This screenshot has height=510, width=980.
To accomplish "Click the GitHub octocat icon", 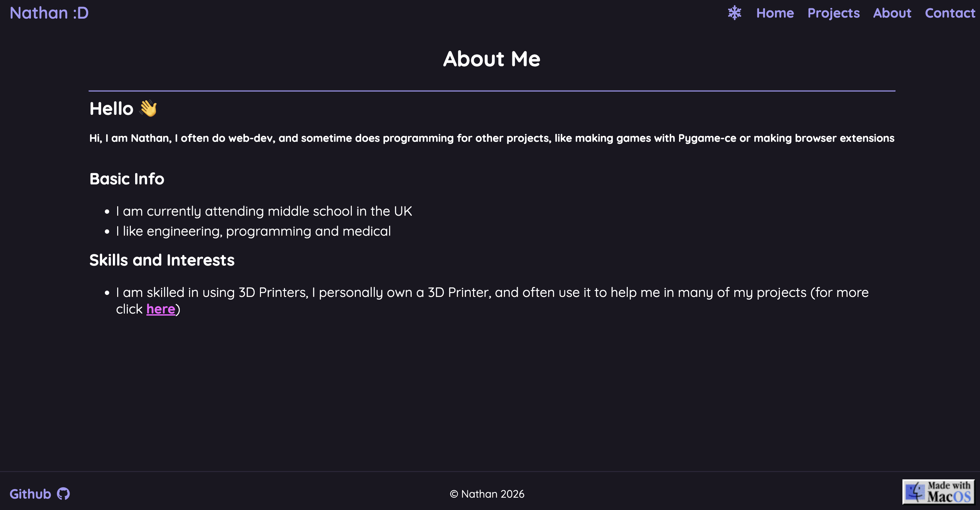I will pyautogui.click(x=63, y=494).
